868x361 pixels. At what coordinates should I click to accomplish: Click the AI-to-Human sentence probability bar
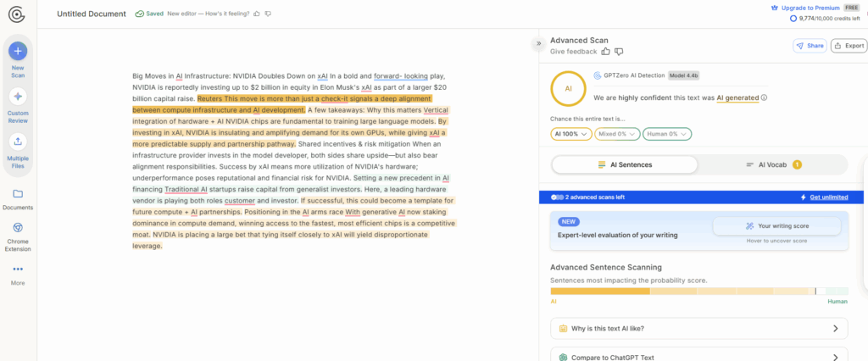(699, 291)
